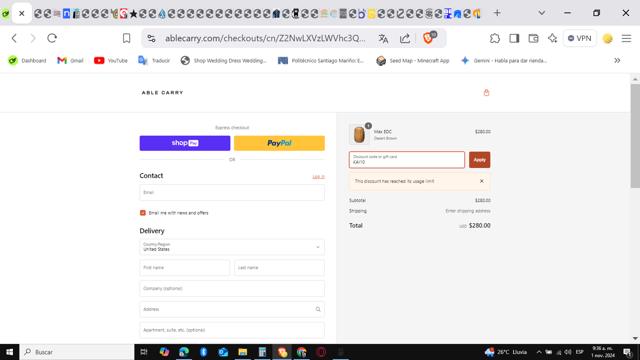
Task: Open Task View on the taskbar
Action: click(x=144, y=352)
